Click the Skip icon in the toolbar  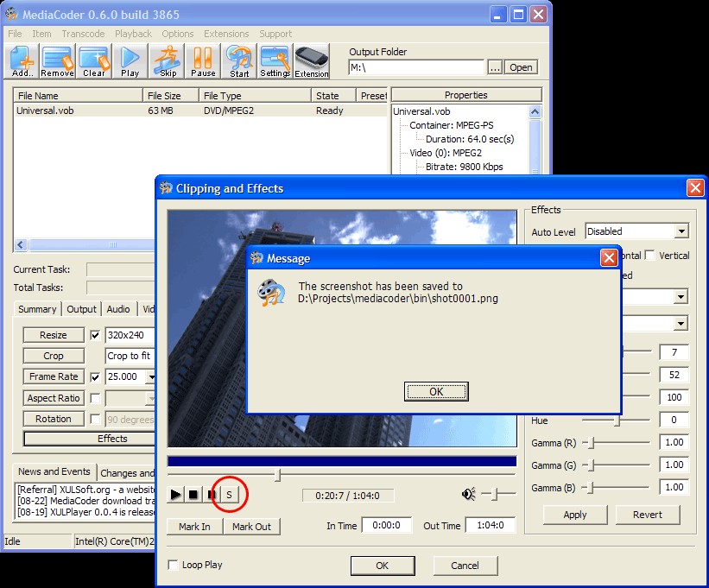(167, 60)
